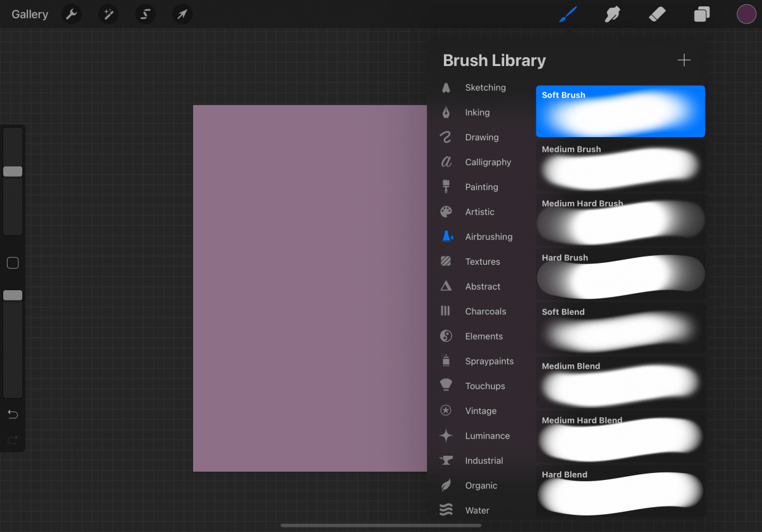Open the active color swatch
The image size is (762, 532).
click(746, 14)
